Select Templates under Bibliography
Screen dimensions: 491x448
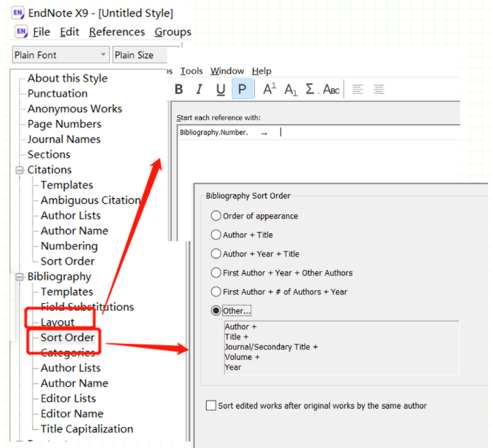click(x=67, y=292)
